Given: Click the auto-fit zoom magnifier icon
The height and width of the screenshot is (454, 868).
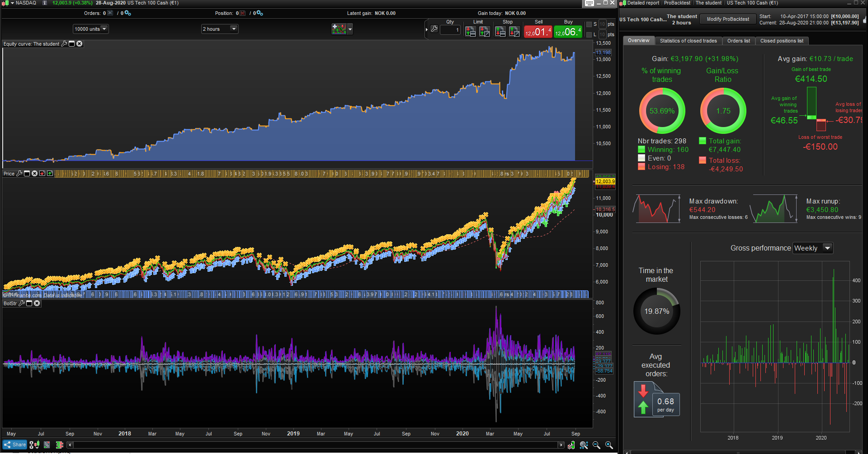Looking at the screenshot, I should (x=584, y=445).
